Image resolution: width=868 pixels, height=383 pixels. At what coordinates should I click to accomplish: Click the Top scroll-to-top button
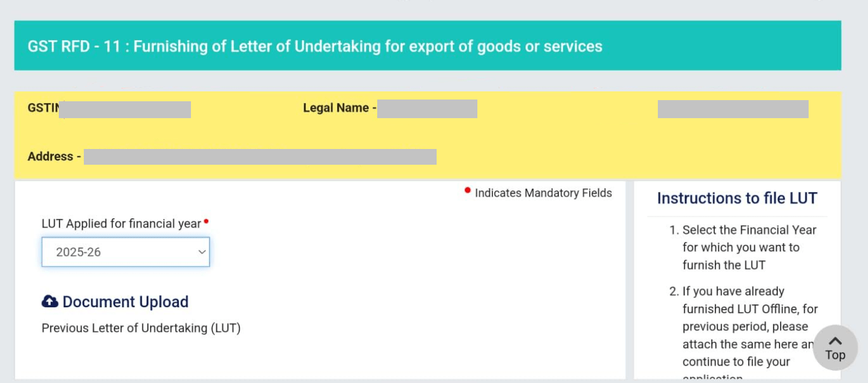[835, 347]
